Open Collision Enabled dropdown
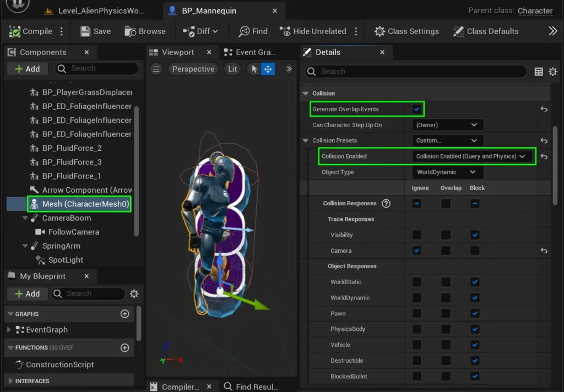564x392 pixels. click(x=472, y=156)
